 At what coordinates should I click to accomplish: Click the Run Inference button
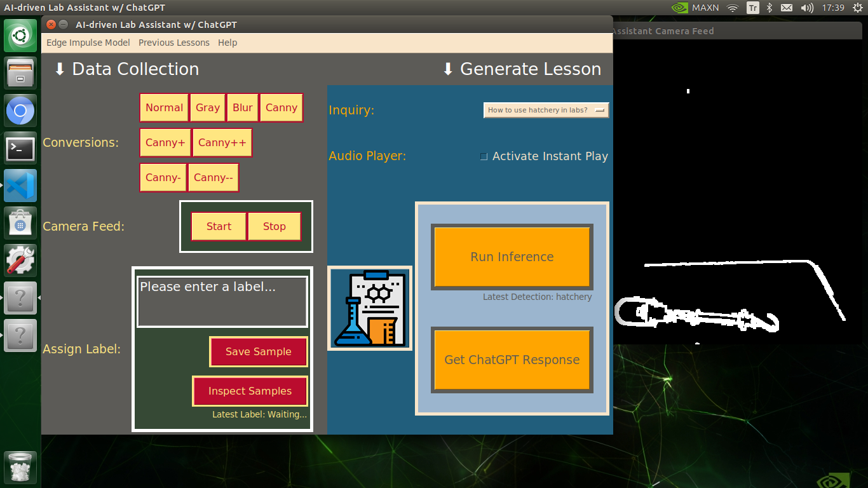pos(512,257)
